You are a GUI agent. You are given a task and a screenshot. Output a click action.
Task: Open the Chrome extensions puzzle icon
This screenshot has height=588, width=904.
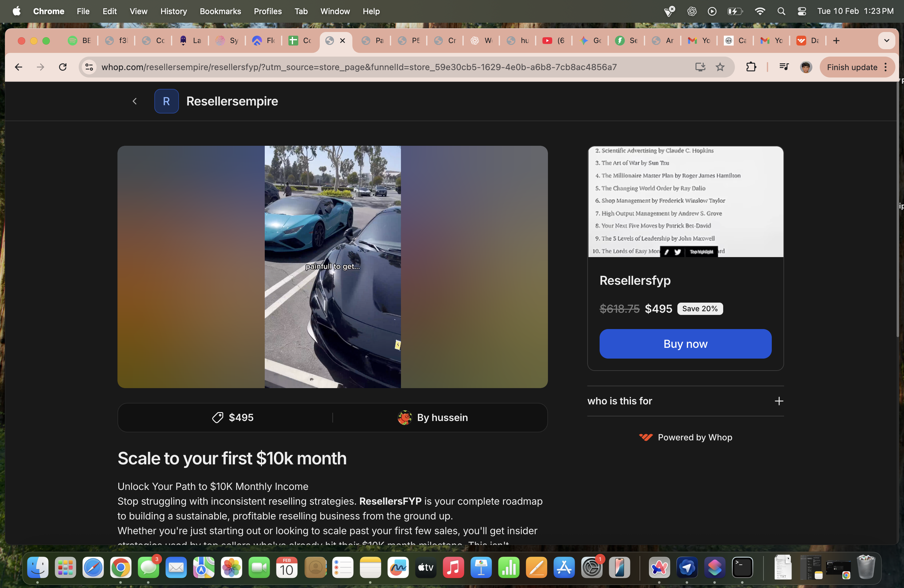(751, 67)
